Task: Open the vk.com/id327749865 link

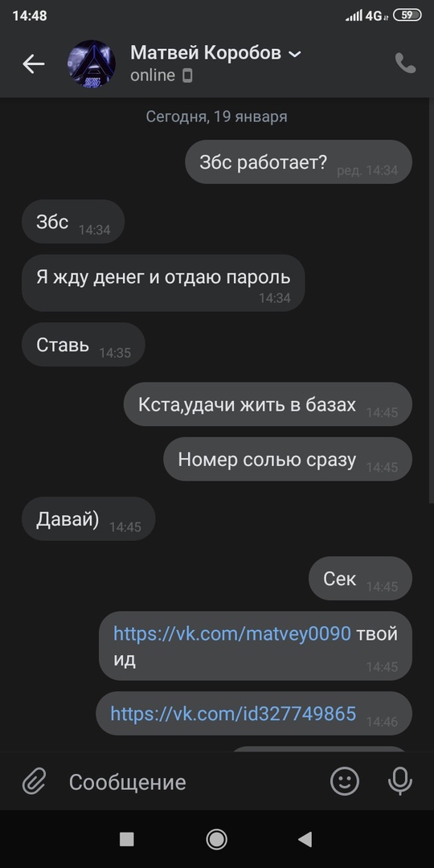Action: point(233,713)
